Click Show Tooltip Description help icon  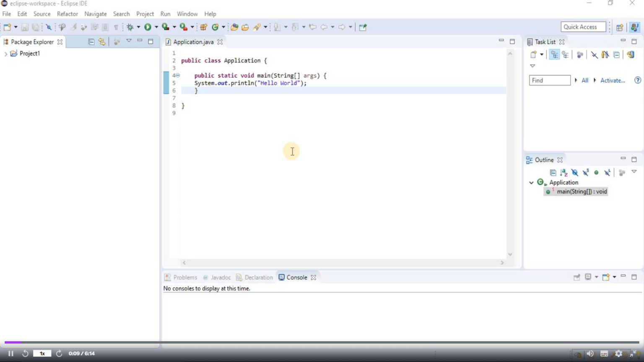pos(638,80)
